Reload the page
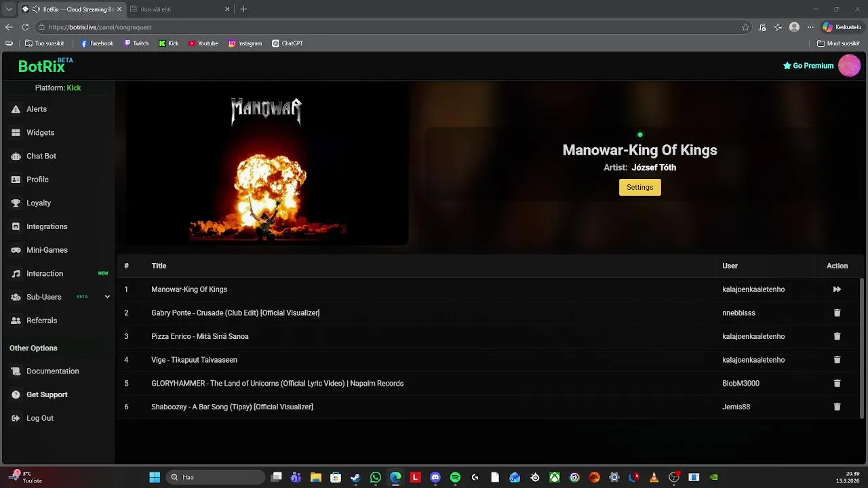The width and height of the screenshot is (868, 488). tap(25, 27)
